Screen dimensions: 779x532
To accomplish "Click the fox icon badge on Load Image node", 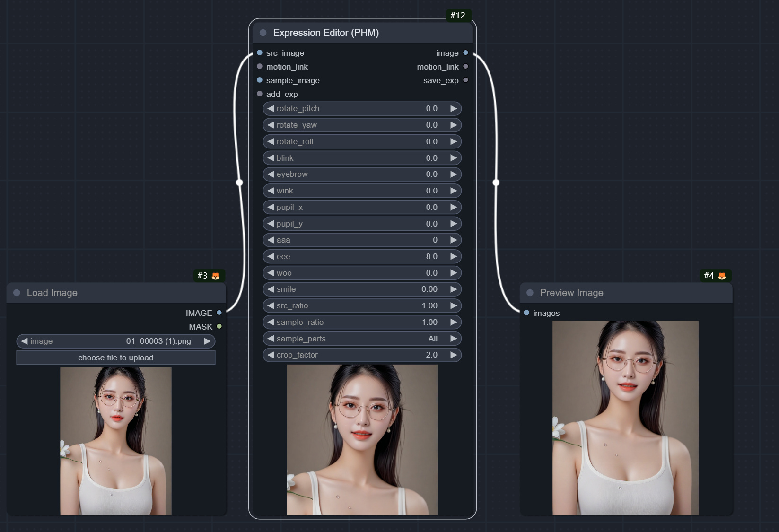I will click(216, 275).
